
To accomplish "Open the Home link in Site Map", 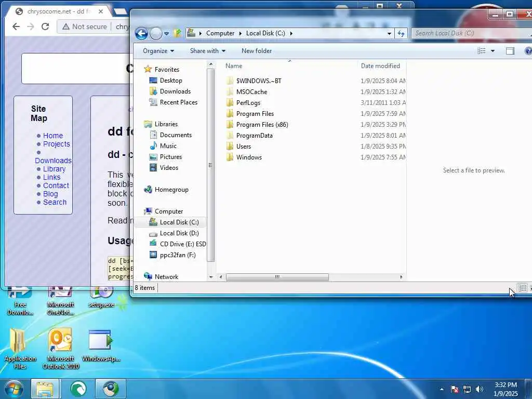I will pyautogui.click(x=53, y=136).
